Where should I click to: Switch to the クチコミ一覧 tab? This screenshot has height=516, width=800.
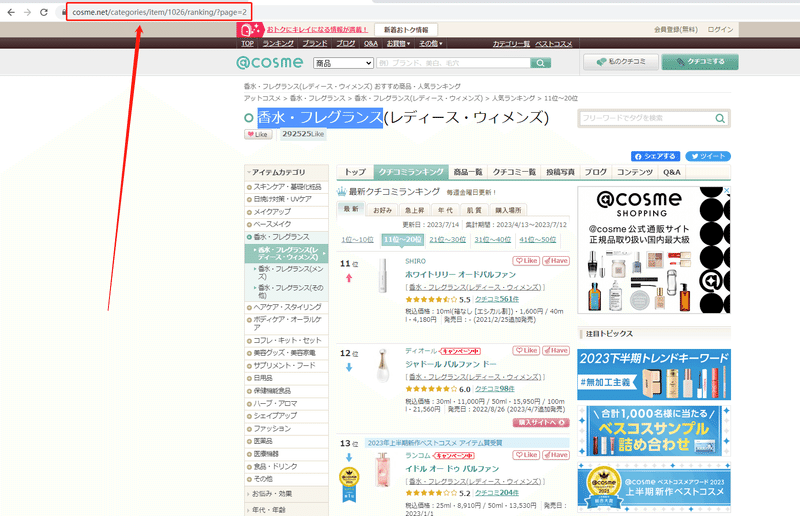(x=514, y=172)
